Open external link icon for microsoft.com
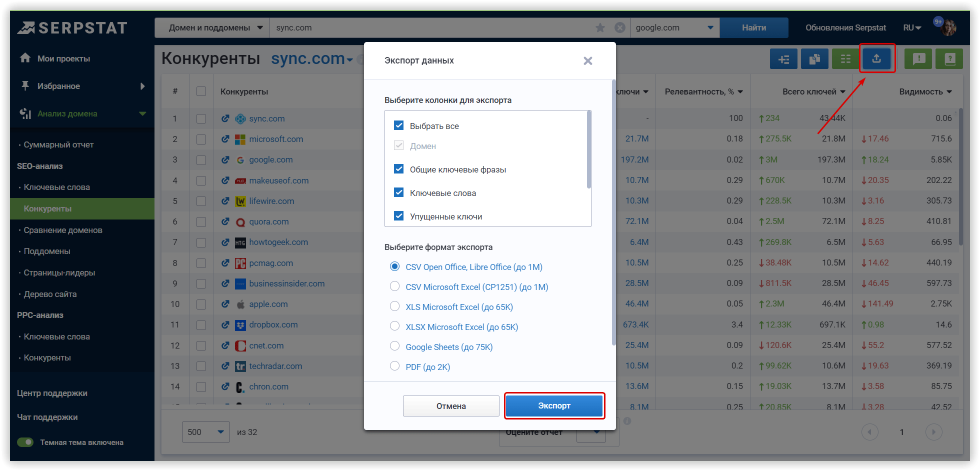The image size is (980, 471). coord(225,139)
